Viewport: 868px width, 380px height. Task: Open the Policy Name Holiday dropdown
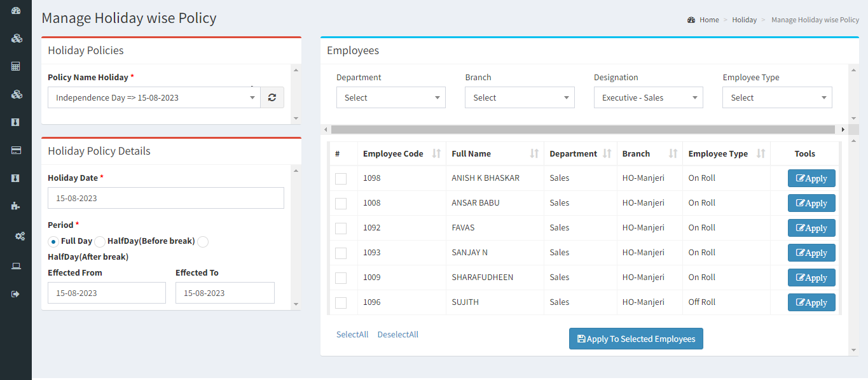pyautogui.click(x=154, y=97)
